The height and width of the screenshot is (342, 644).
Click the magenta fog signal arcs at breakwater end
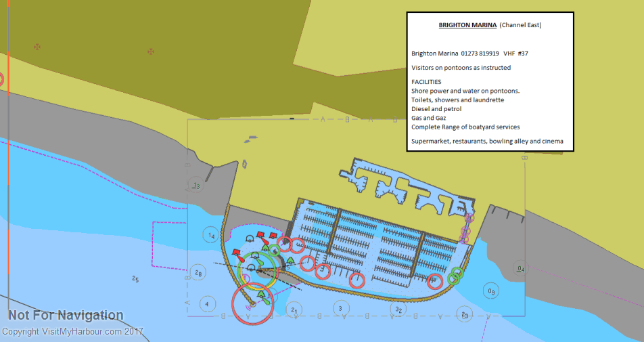coord(248,307)
